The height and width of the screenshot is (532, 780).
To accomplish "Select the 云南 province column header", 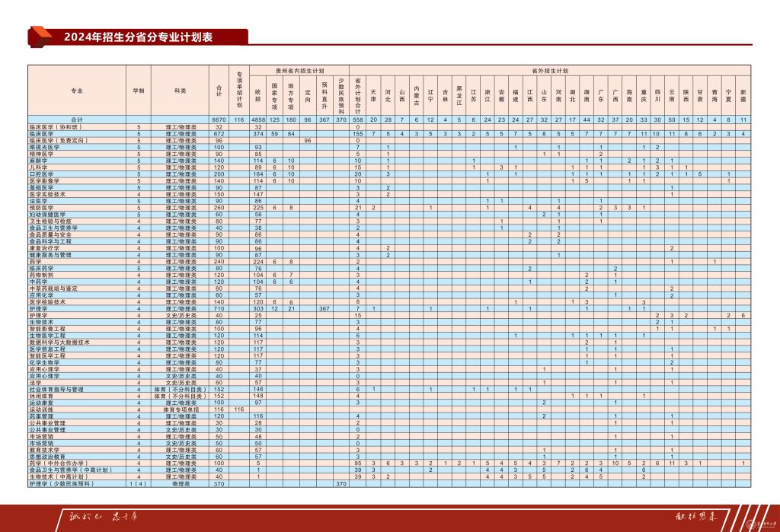I will tap(672, 95).
